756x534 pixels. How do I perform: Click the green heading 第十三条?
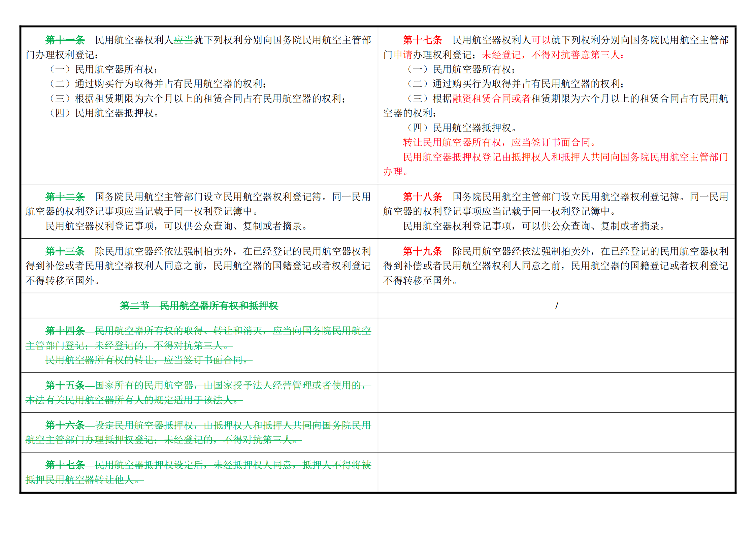pyautogui.click(x=65, y=251)
